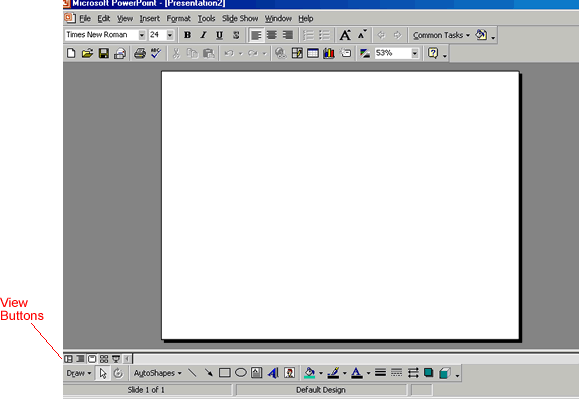Open Arrow Style options
The height and width of the screenshot is (399, 579).
pos(413,373)
